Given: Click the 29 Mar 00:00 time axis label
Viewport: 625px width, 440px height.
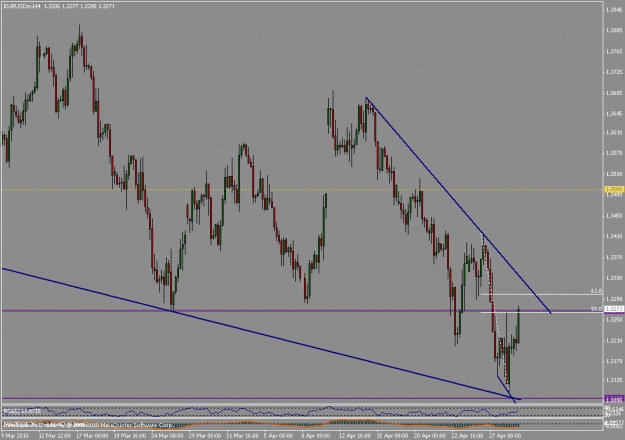Looking at the screenshot, I should (204, 436).
